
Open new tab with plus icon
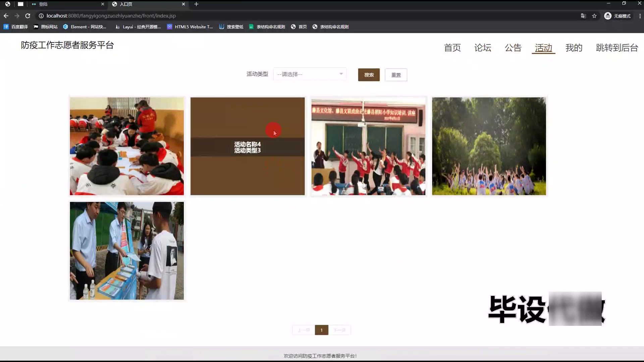coord(196,4)
